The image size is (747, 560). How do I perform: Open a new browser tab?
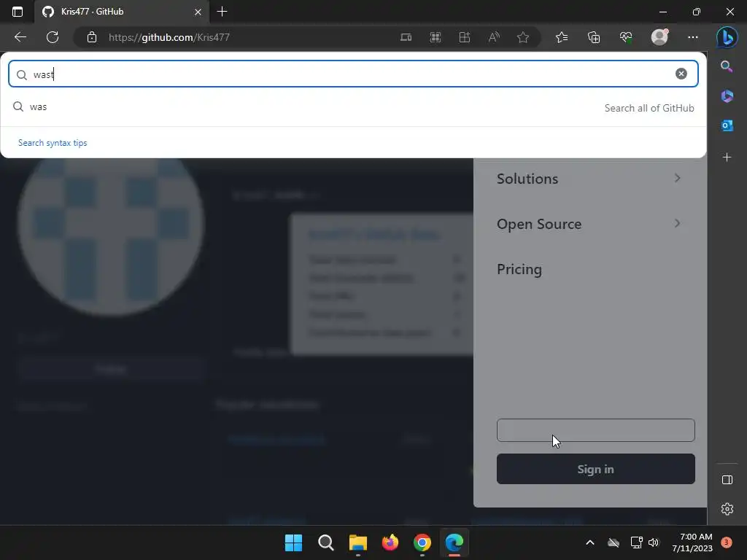pos(222,12)
